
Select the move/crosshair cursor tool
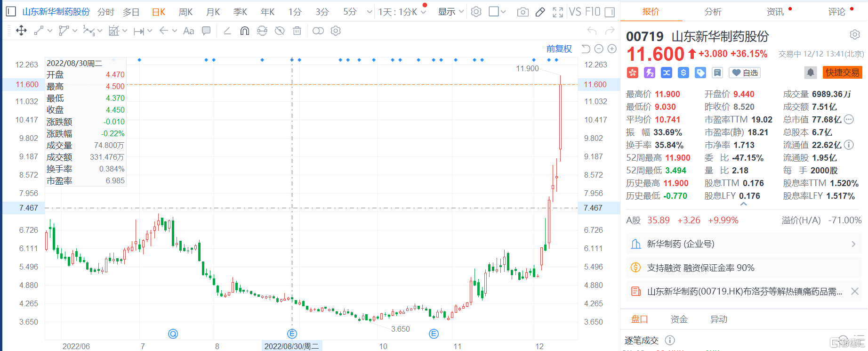pos(21,31)
